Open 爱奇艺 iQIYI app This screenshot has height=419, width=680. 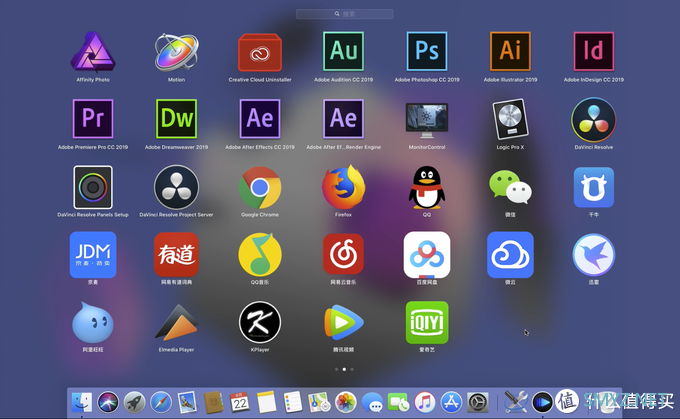tap(427, 322)
